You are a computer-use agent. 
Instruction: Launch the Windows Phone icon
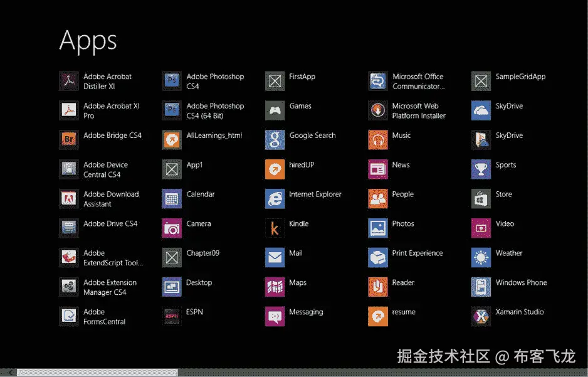click(481, 287)
